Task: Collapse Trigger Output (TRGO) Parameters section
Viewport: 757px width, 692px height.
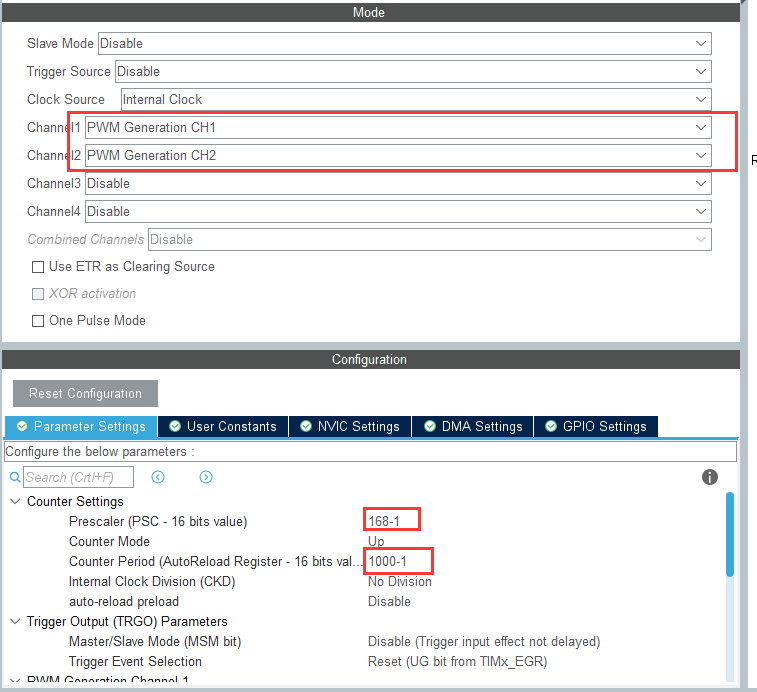Action: click(15, 622)
